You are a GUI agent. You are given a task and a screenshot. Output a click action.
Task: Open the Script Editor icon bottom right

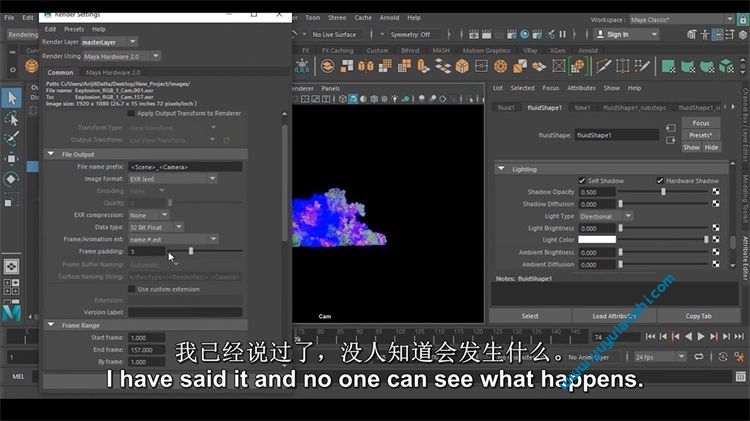(740, 377)
